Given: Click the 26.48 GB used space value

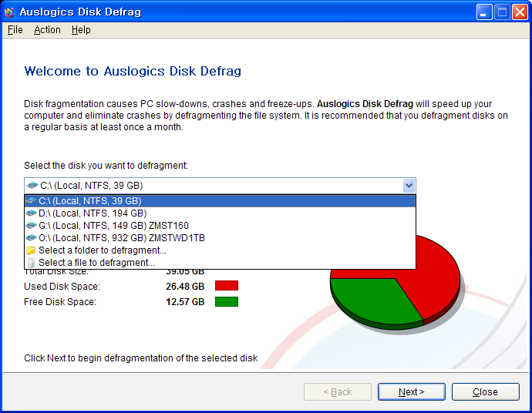Looking at the screenshot, I should [x=185, y=287].
